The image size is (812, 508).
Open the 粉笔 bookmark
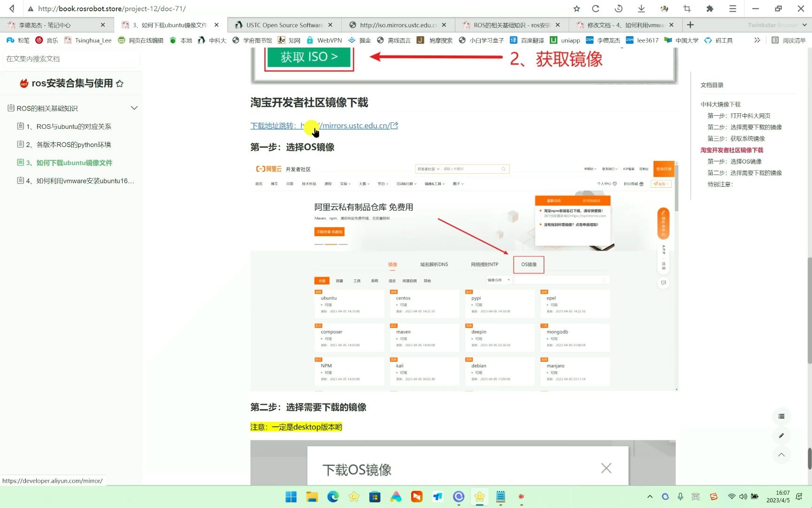tap(18, 40)
